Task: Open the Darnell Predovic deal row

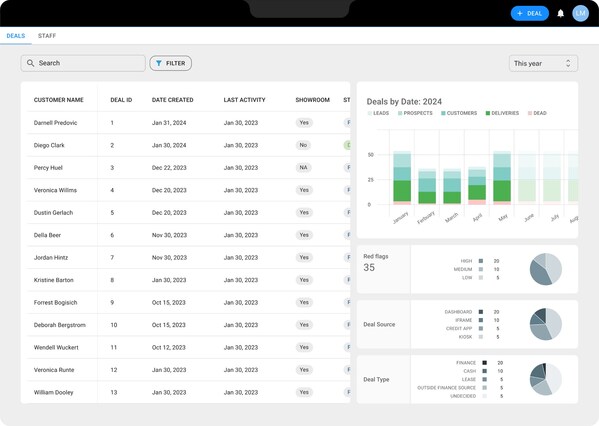Action: pos(188,123)
